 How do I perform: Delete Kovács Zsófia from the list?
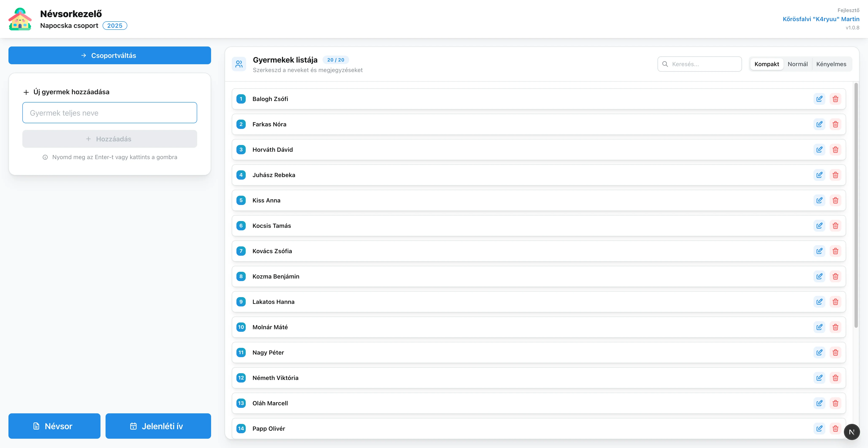coord(835,251)
